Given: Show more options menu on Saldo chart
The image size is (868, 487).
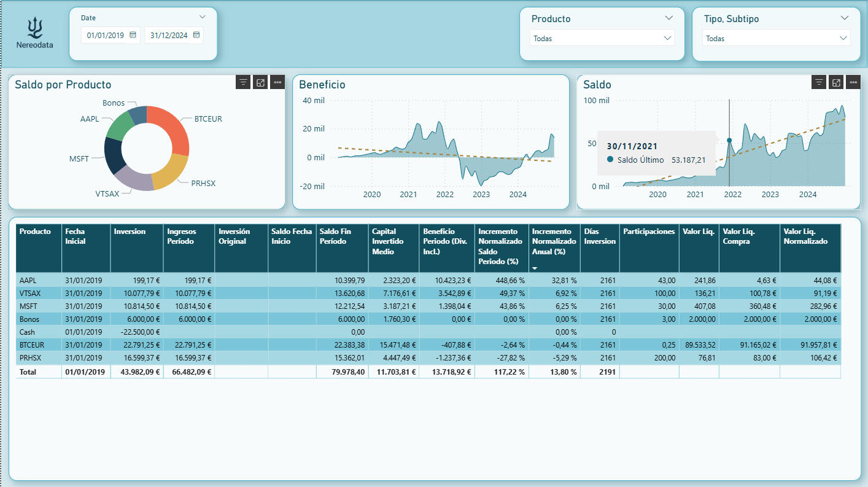Looking at the screenshot, I should click(853, 82).
